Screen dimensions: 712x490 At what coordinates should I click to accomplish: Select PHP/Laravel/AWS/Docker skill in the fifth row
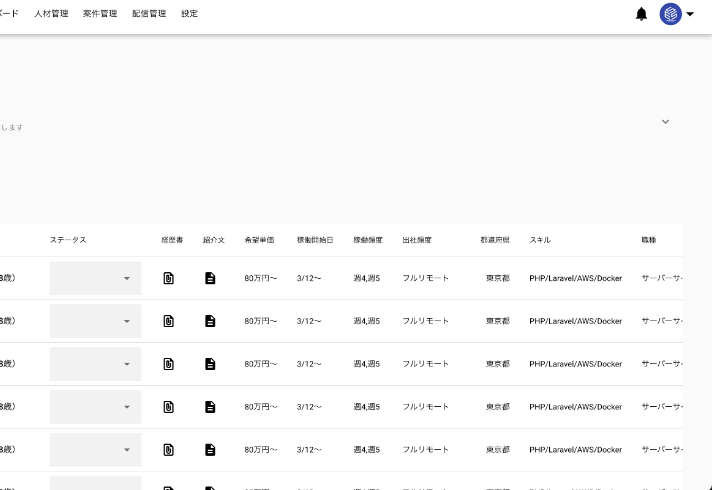tap(575, 450)
